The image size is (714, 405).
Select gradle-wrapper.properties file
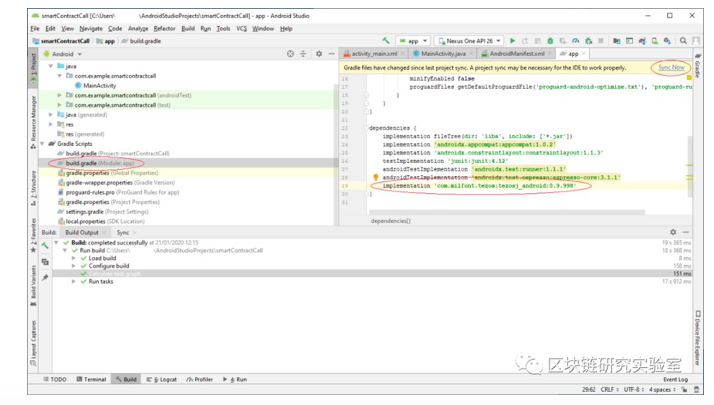click(117, 183)
